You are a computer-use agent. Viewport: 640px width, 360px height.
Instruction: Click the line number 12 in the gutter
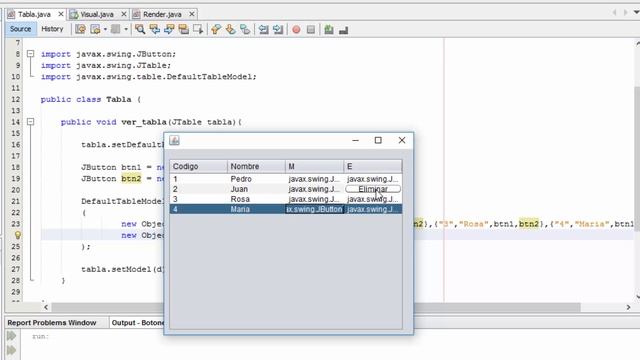(16, 99)
